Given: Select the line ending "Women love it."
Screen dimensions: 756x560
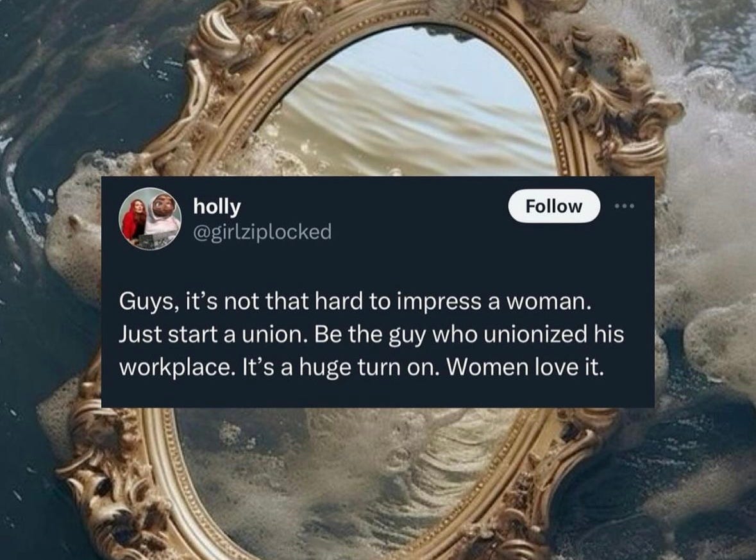Looking at the screenshot, I should click(x=361, y=368).
